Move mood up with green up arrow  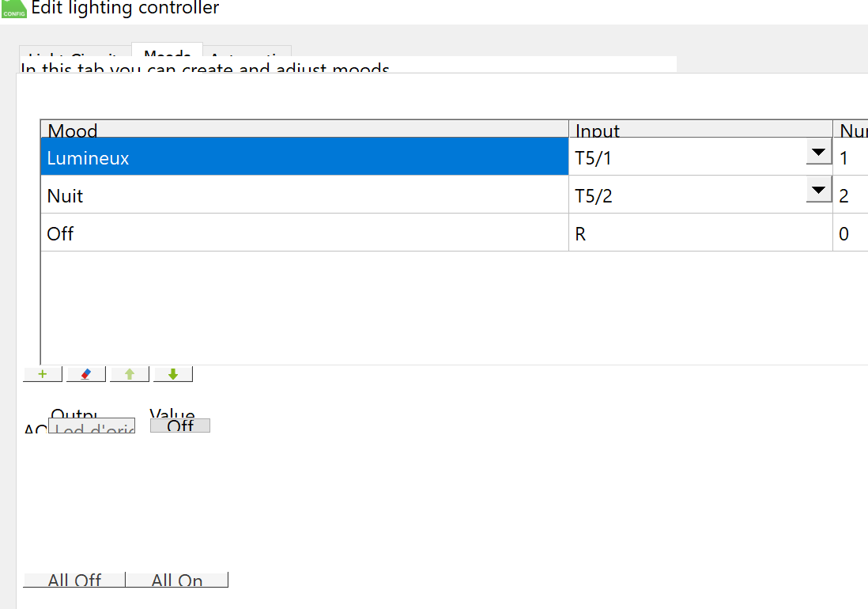130,374
